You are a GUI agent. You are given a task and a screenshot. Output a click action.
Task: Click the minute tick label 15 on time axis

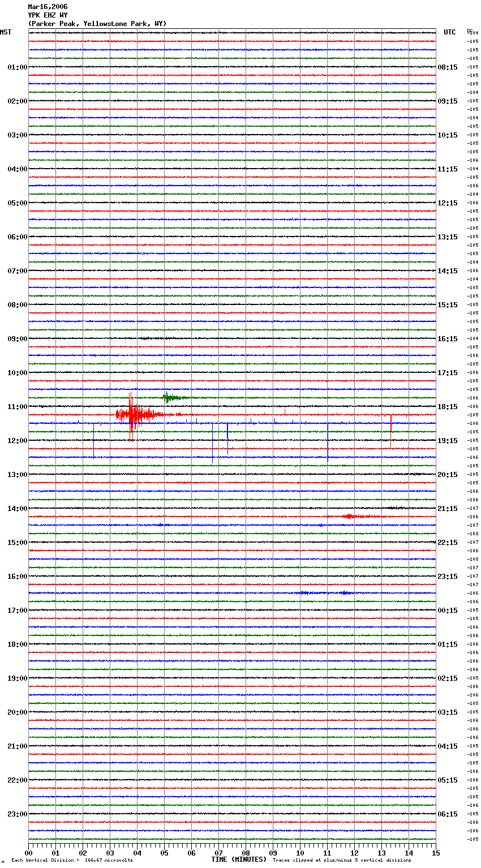tap(436, 853)
